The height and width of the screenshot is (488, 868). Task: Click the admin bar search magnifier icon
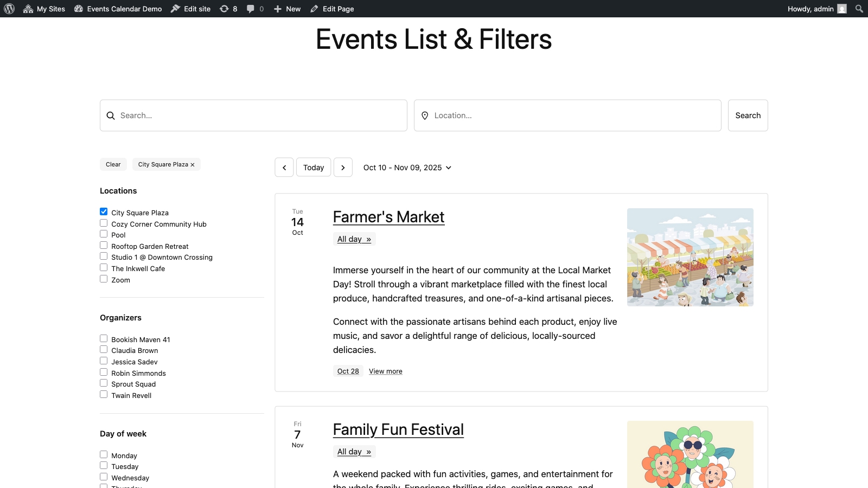coord(859,9)
